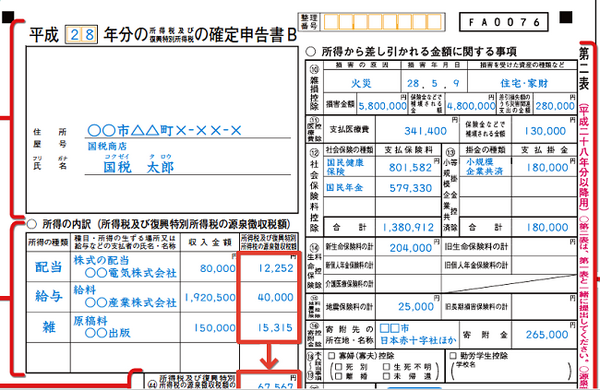Tick the 生死不明 checkbox
This screenshot has height=390, width=600.
[386, 367]
